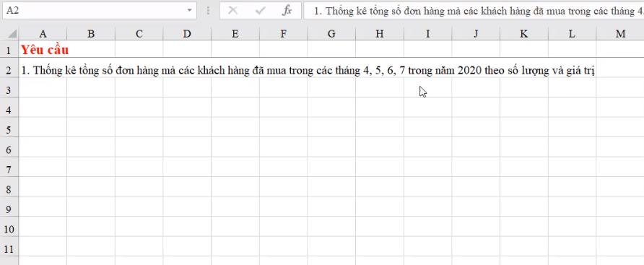Select column G header
Screen dimensions: 644x265
point(331,34)
